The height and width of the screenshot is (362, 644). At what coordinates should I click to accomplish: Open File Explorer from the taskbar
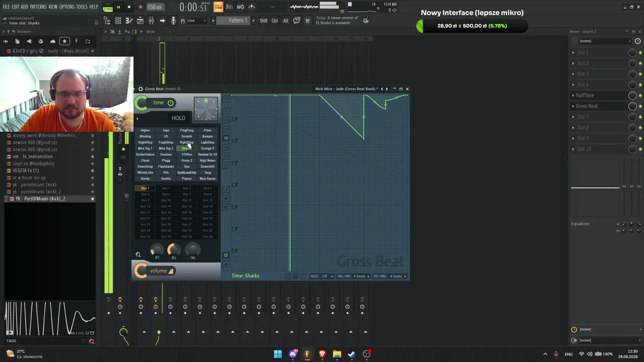[337, 354]
